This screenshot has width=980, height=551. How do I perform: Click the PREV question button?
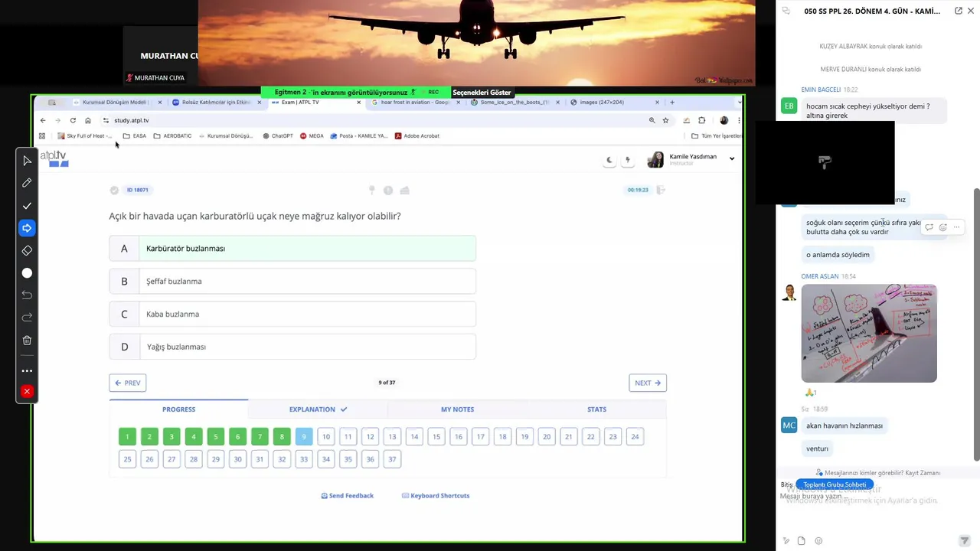(x=128, y=383)
